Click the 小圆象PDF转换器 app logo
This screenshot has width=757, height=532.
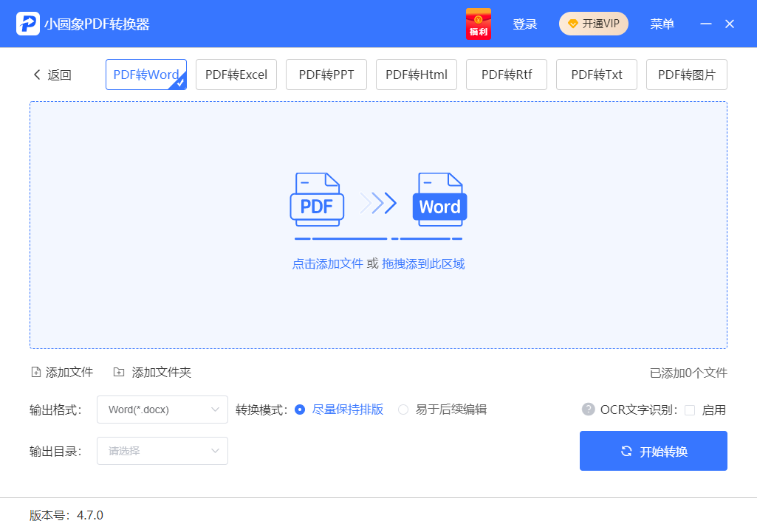coord(28,24)
